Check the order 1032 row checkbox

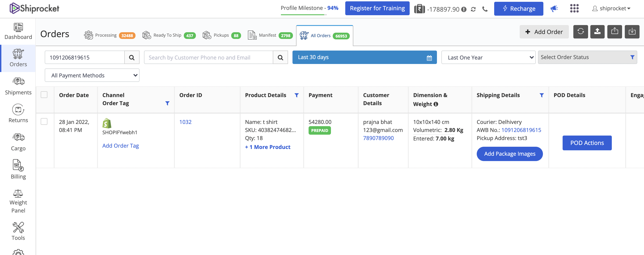(44, 121)
